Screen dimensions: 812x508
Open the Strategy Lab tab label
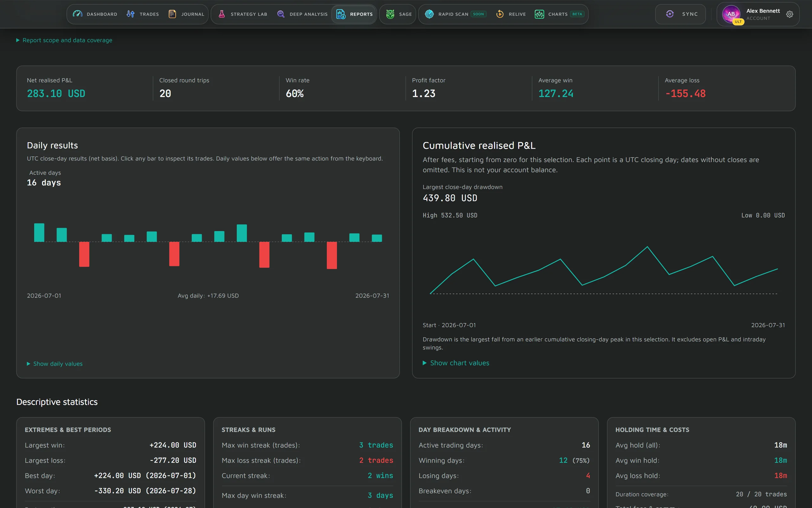[249, 14]
